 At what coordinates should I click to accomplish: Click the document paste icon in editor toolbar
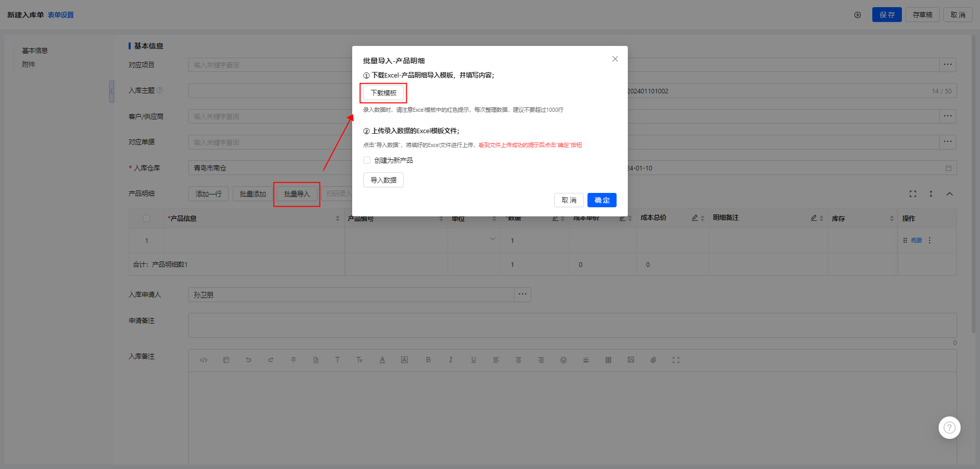(x=316, y=360)
